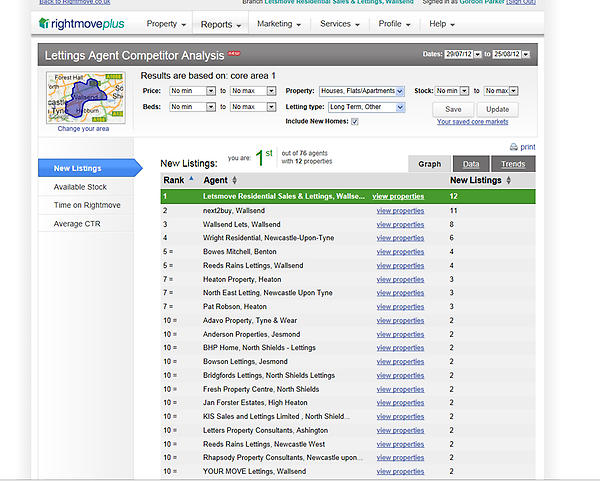View properties for Bowson Lettings, Jesmond

pyautogui.click(x=400, y=362)
